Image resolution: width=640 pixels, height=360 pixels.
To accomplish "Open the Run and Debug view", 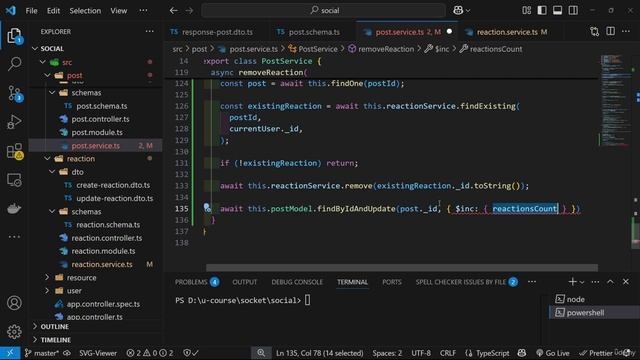I will tap(14, 122).
